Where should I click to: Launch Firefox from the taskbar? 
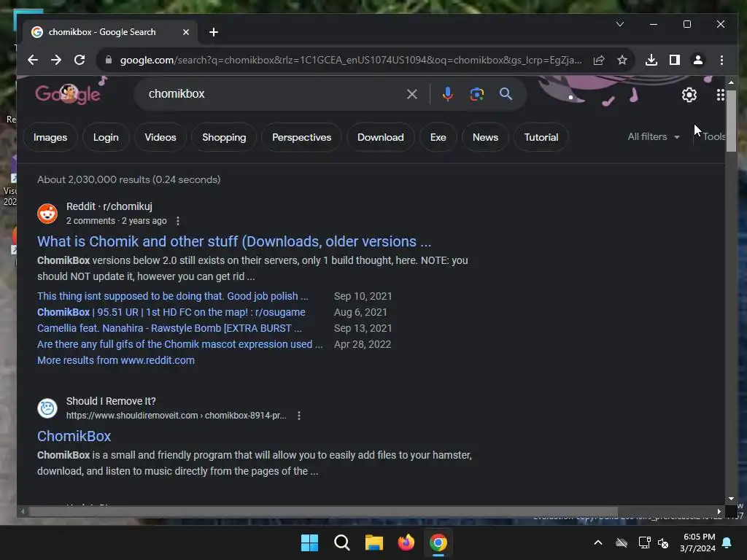pyautogui.click(x=406, y=542)
